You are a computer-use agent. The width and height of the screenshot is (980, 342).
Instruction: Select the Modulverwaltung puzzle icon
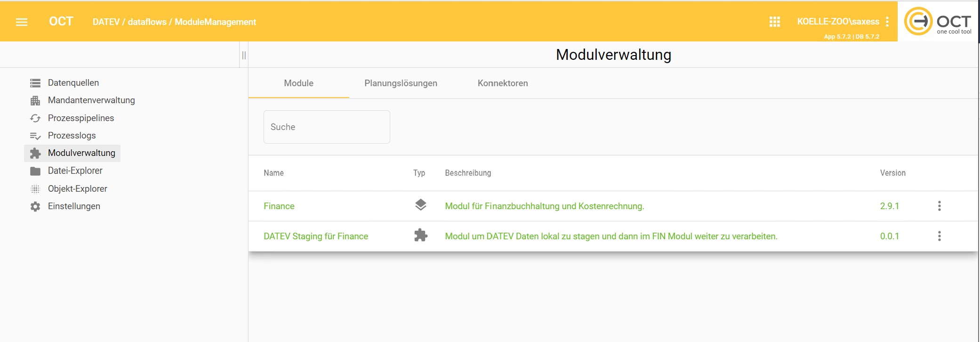pos(35,153)
